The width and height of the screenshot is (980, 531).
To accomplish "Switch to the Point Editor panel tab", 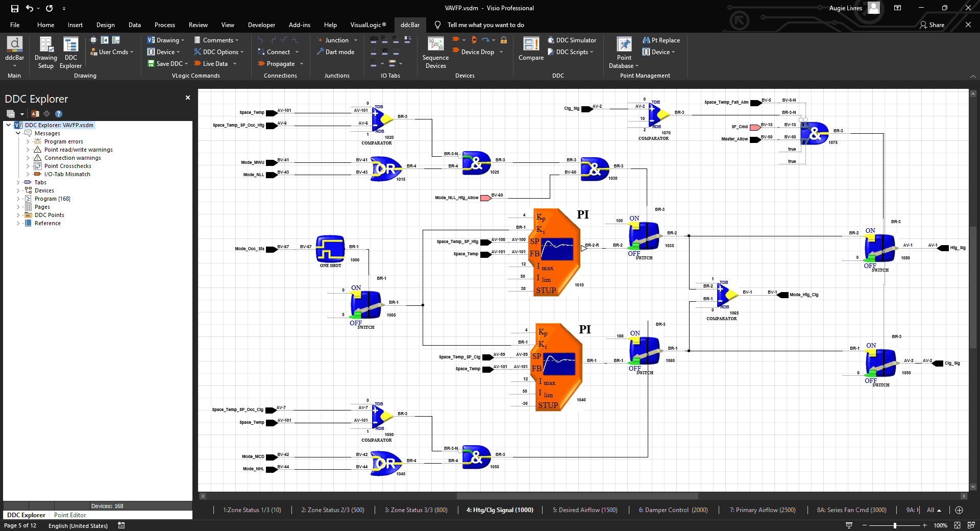I will coord(70,515).
